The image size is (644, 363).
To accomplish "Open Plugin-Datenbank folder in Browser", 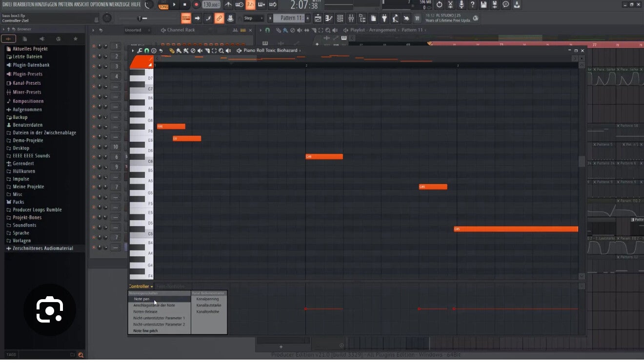I will pyautogui.click(x=31, y=65).
